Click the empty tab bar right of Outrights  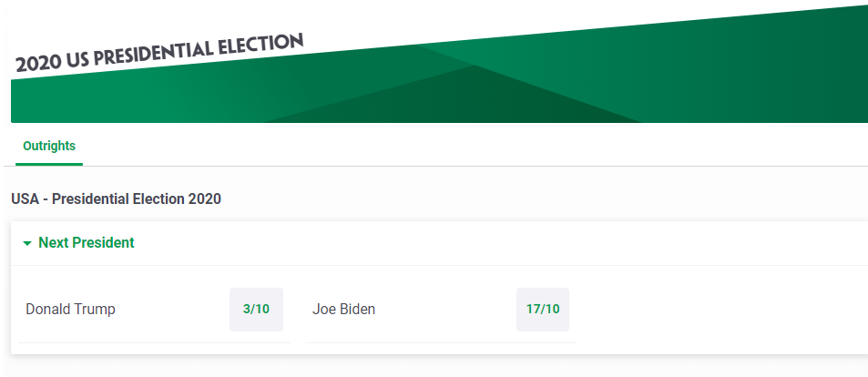[455, 146]
